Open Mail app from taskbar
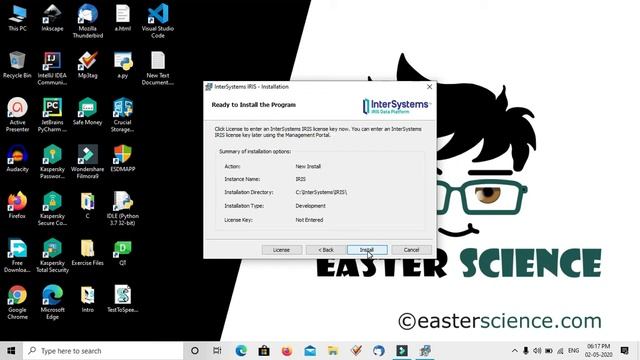640x360 pixels. pos(310,351)
